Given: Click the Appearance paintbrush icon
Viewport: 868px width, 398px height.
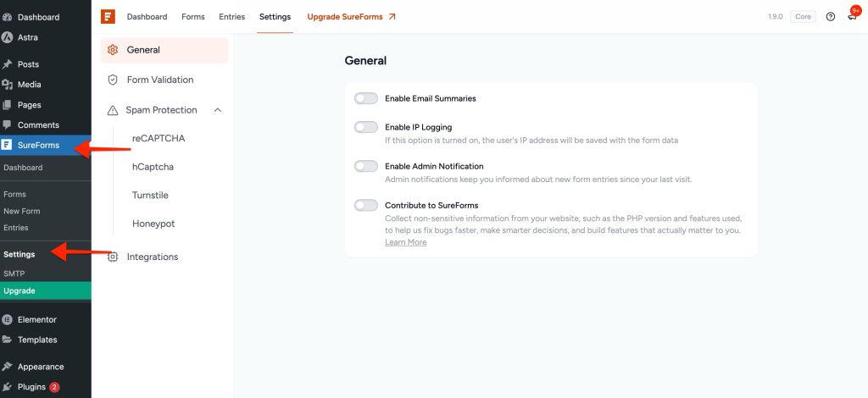Looking at the screenshot, I should point(7,367).
